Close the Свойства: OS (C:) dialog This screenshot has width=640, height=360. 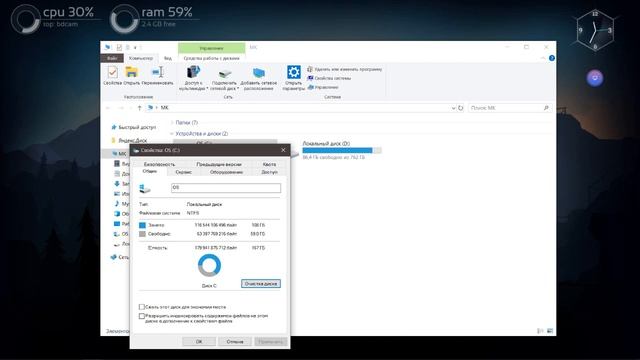click(283, 150)
